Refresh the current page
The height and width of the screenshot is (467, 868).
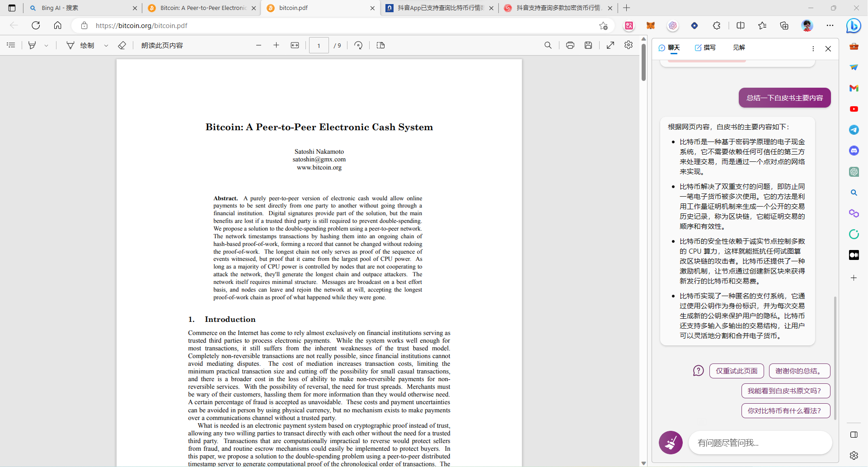point(36,26)
